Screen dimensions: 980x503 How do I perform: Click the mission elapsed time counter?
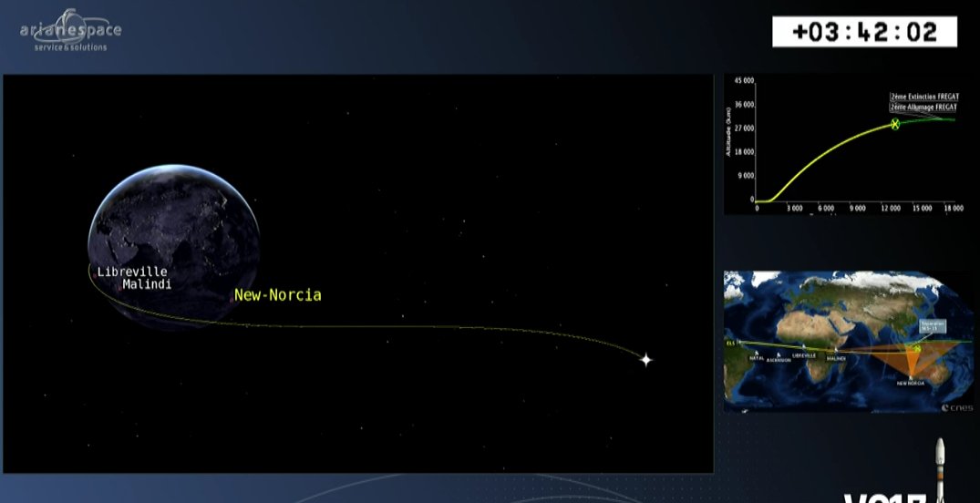[x=864, y=32]
